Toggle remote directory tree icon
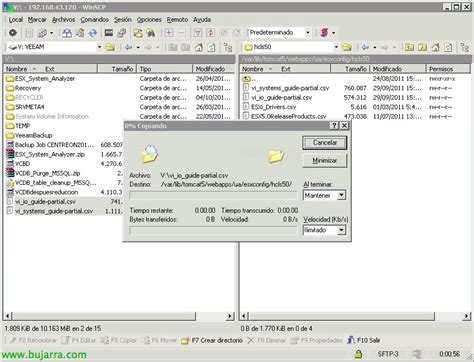 [x=465, y=47]
